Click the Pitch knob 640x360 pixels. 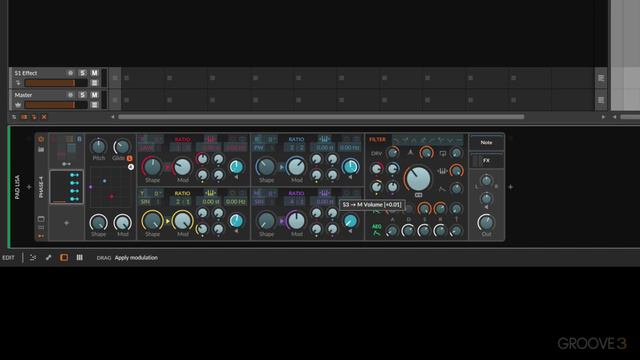point(98,146)
